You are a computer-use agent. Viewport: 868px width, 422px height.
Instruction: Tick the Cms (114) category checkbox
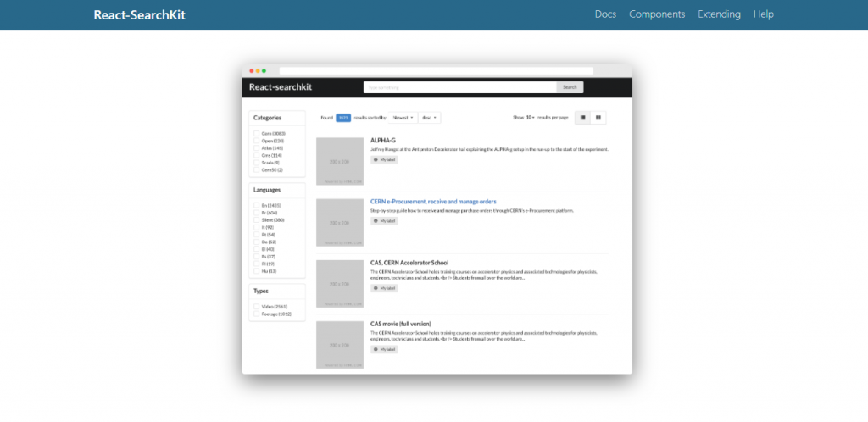[256, 155]
